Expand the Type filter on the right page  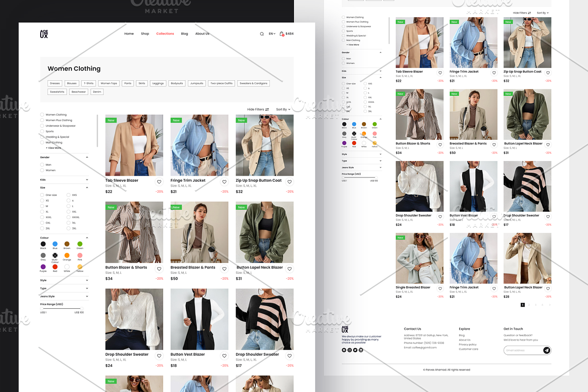pyautogui.click(x=380, y=161)
